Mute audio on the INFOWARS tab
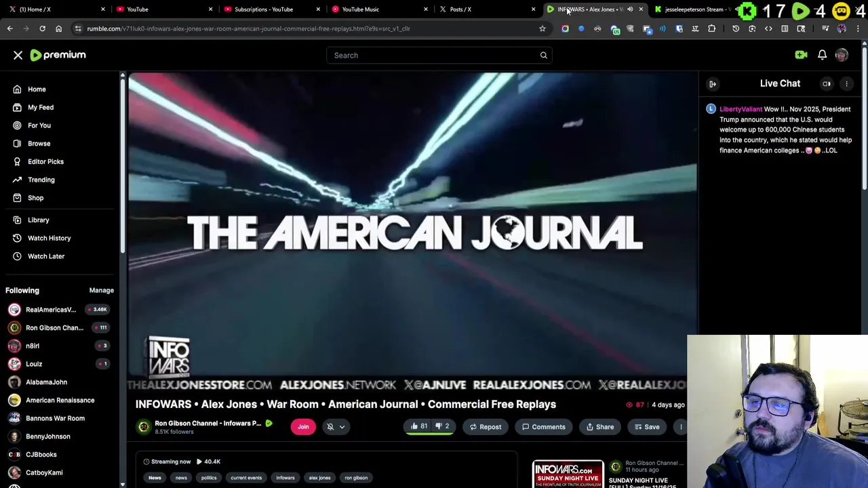Screen dimensions: 868x488 [x=630, y=9]
